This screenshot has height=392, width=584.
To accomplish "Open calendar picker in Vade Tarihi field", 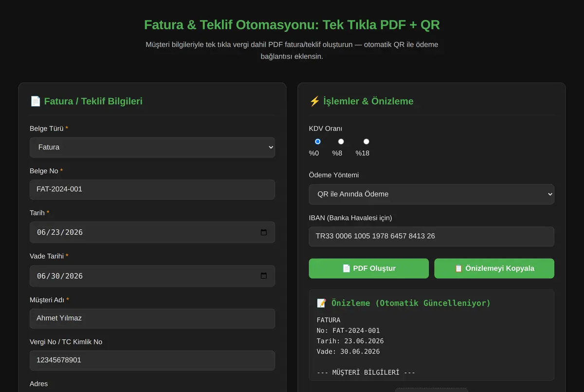I will [x=264, y=276].
